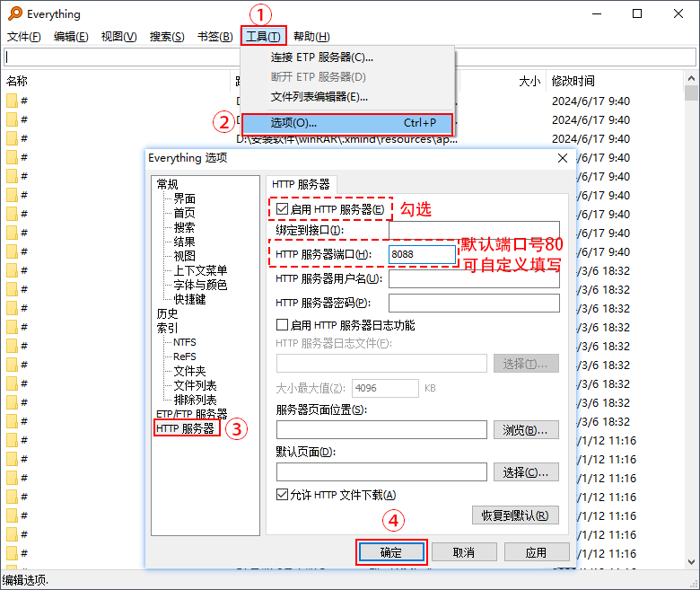Image resolution: width=700 pixels, height=590 pixels.
Task: Click the 选择(C)... button
Action: coord(526,471)
